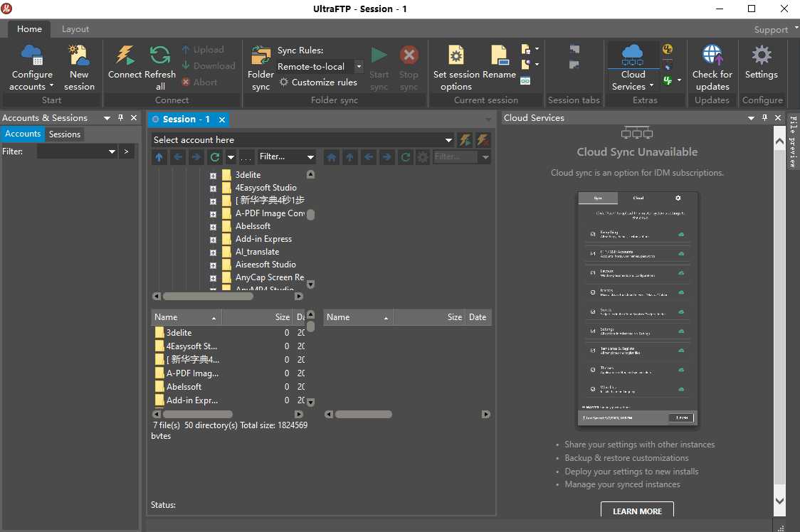Click the remote pane refresh icon

click(x=406, y=157)
